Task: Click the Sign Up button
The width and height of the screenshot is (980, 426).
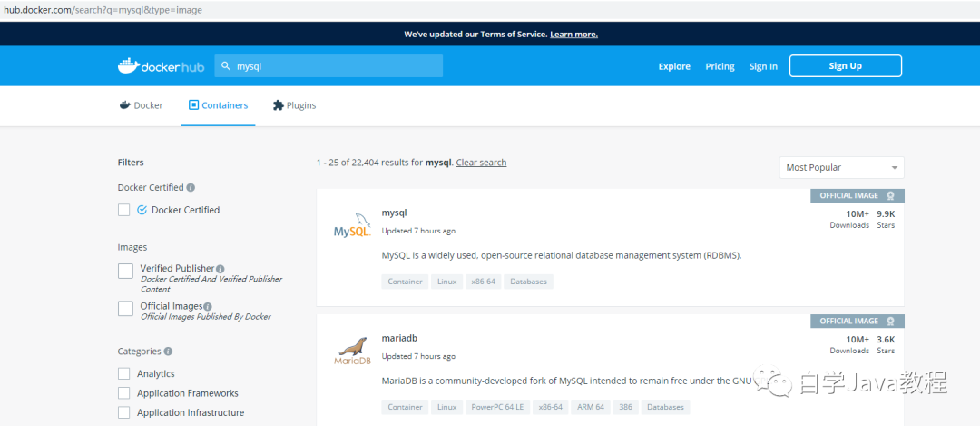Action: (x=845, y=65)
